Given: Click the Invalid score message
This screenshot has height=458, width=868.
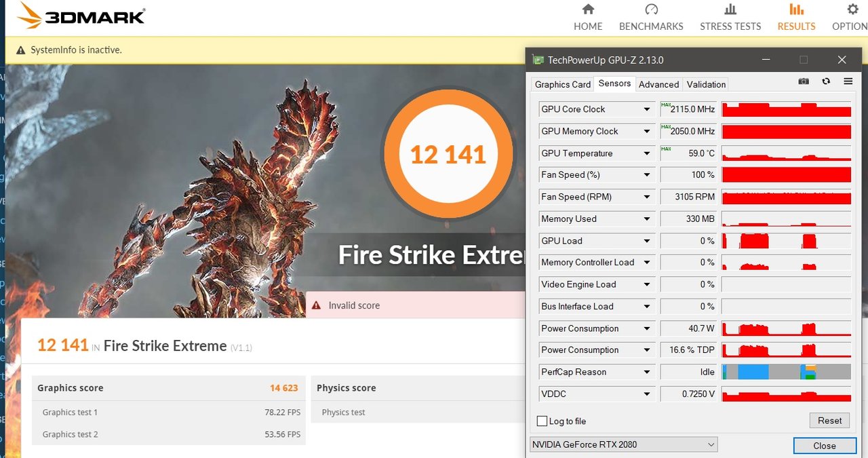Looking at the screenshot, I should (354, 305).
